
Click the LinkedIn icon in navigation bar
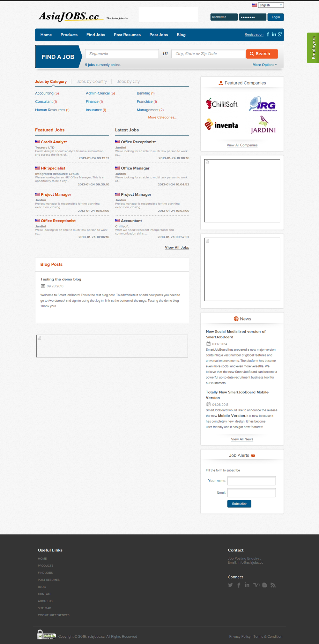click(x=274, y=34)
